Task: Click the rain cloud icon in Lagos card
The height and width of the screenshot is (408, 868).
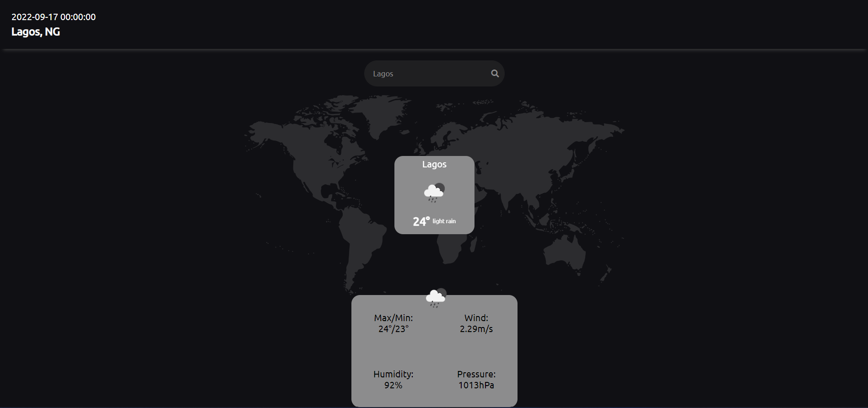Action: [x=434, y=192]
